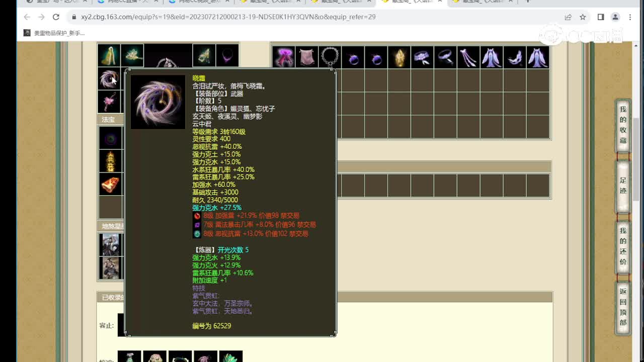Pick the pink jellyfish inventory item
This screenshot has width=644, height=362.
tap(284, 57)
